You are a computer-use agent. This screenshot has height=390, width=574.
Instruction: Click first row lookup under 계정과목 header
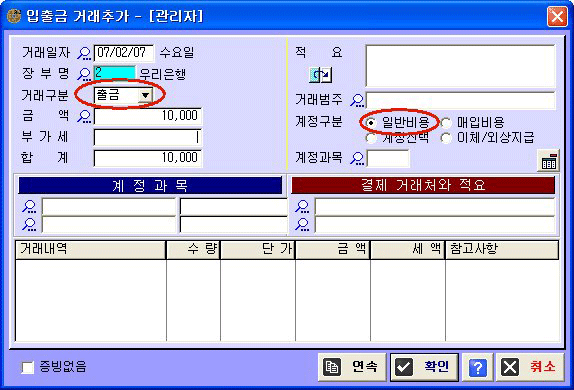click(29, 207)
